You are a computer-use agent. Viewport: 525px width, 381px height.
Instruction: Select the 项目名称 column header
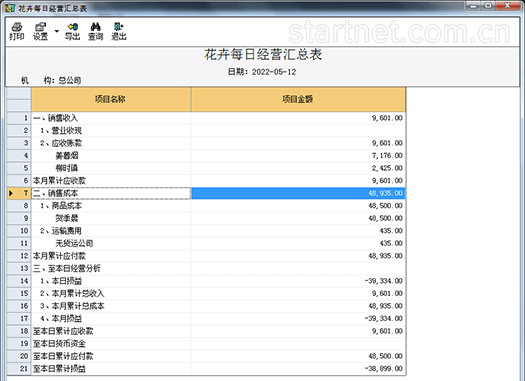pos(111,99)
